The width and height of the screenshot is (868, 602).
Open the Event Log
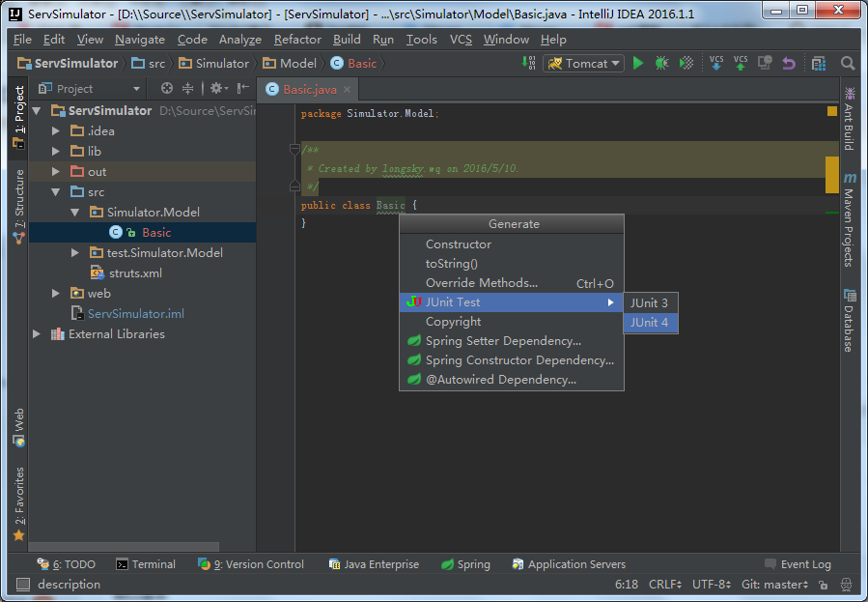pyautogui.click(x=798, y=564)
